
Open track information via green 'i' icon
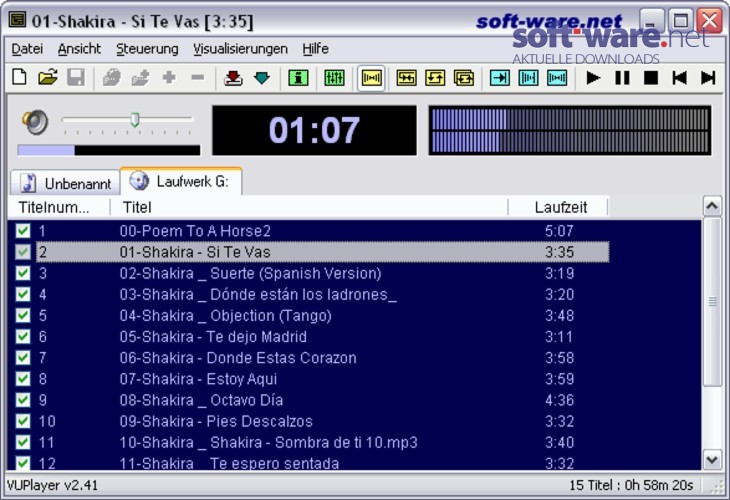click(298, 77)
